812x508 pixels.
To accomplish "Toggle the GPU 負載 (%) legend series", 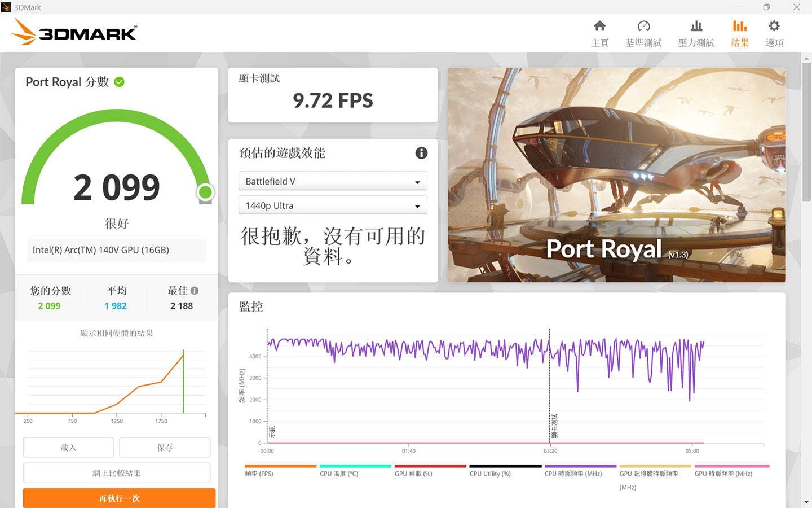I will tap(413, 474).
